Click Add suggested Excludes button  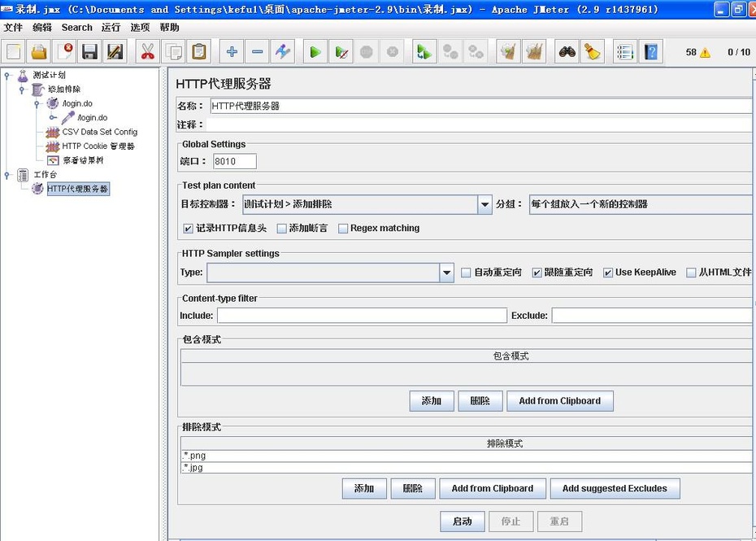click(615, 488)
